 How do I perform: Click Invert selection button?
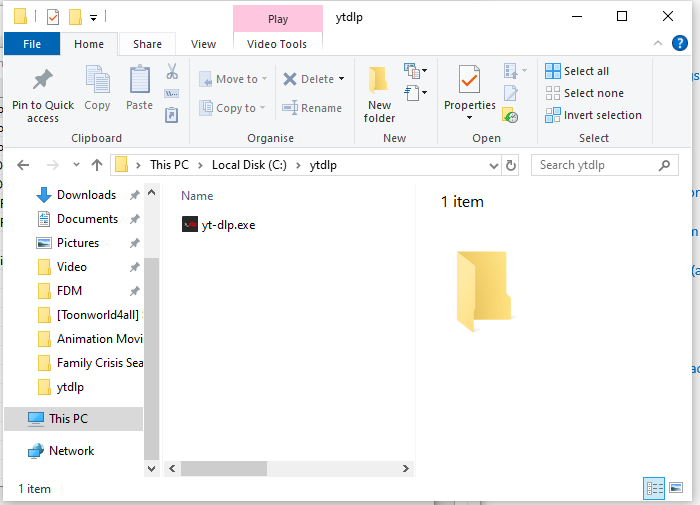click(x=593, y=115)
